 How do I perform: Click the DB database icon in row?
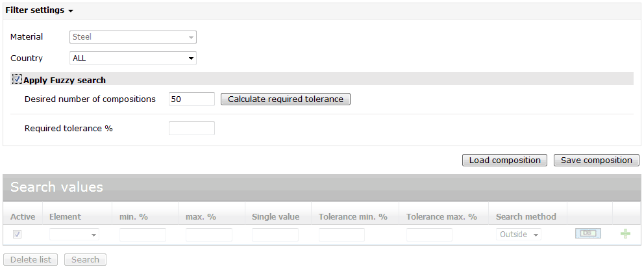pos(588,234)
